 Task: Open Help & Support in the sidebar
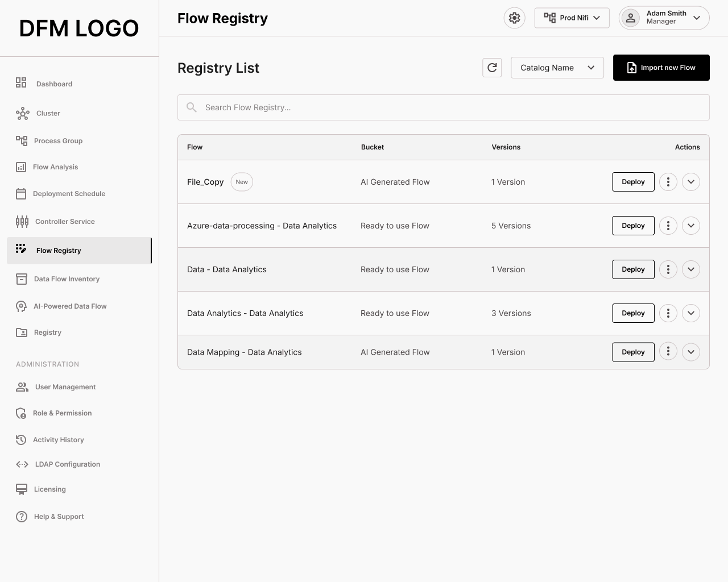59,517
